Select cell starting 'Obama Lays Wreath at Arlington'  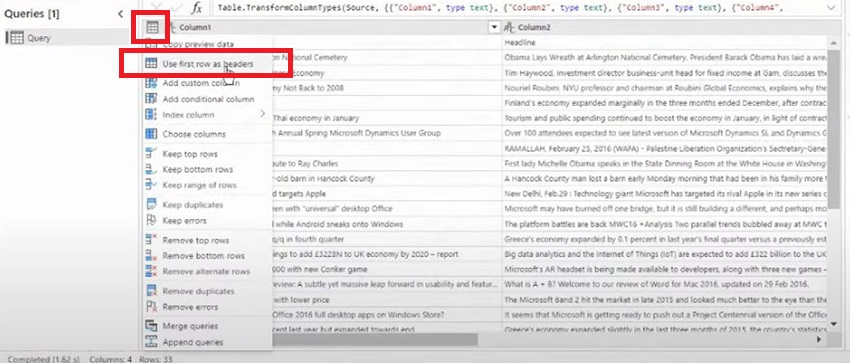pos(664,57)
